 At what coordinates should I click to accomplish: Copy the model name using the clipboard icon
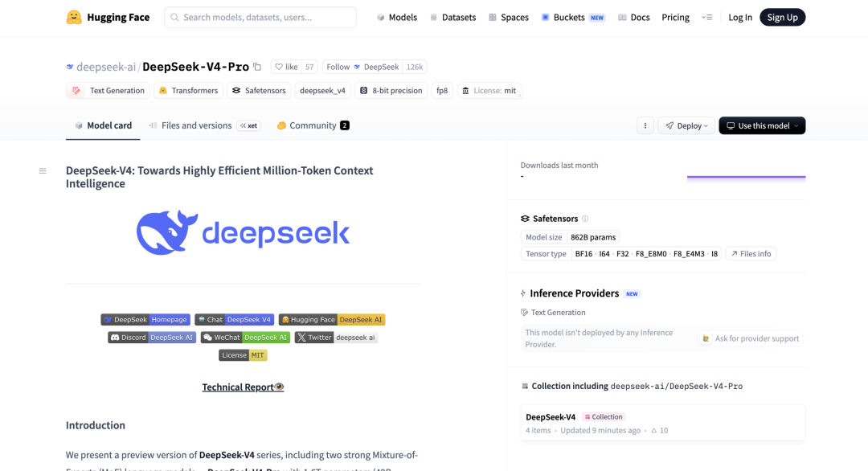257,67
